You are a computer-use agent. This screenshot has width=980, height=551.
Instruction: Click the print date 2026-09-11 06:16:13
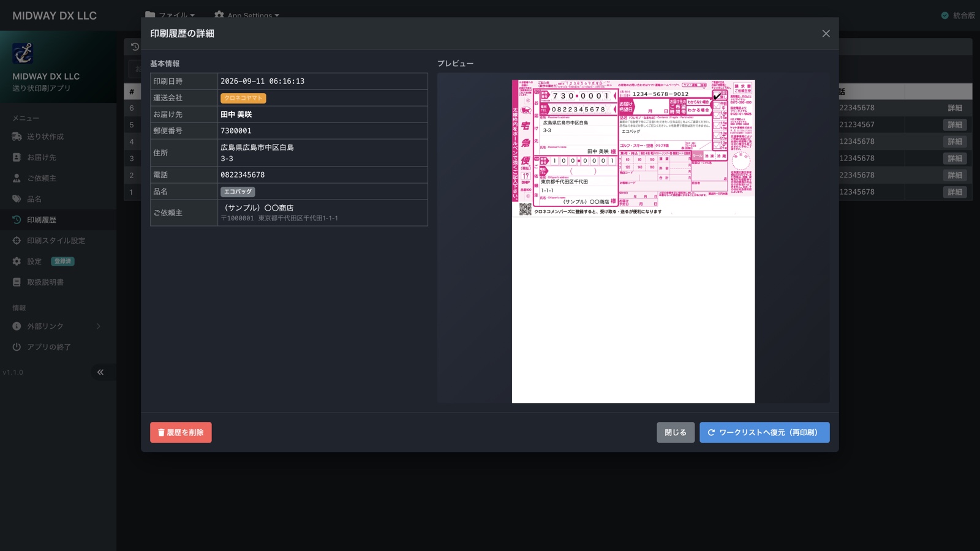tap(262, 81)
